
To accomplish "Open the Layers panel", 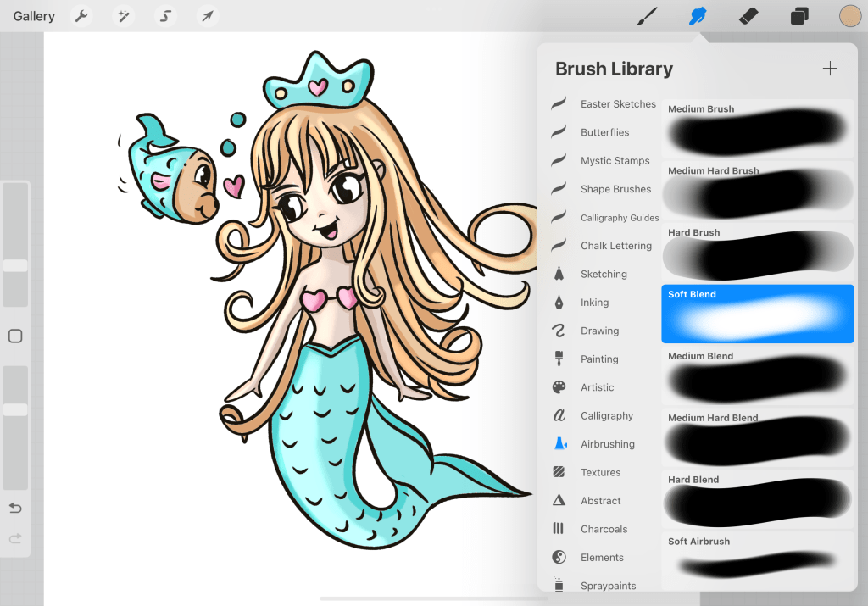I will (798, 16).
